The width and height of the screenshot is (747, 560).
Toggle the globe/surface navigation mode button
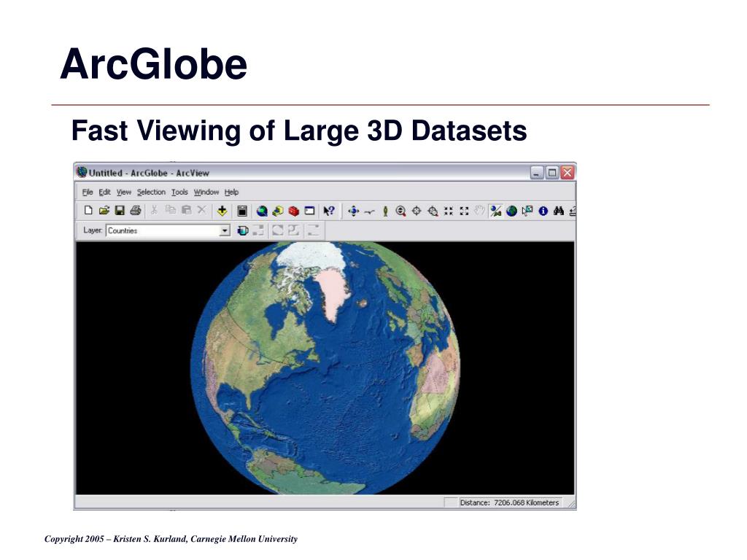click(x=496, y=211)
